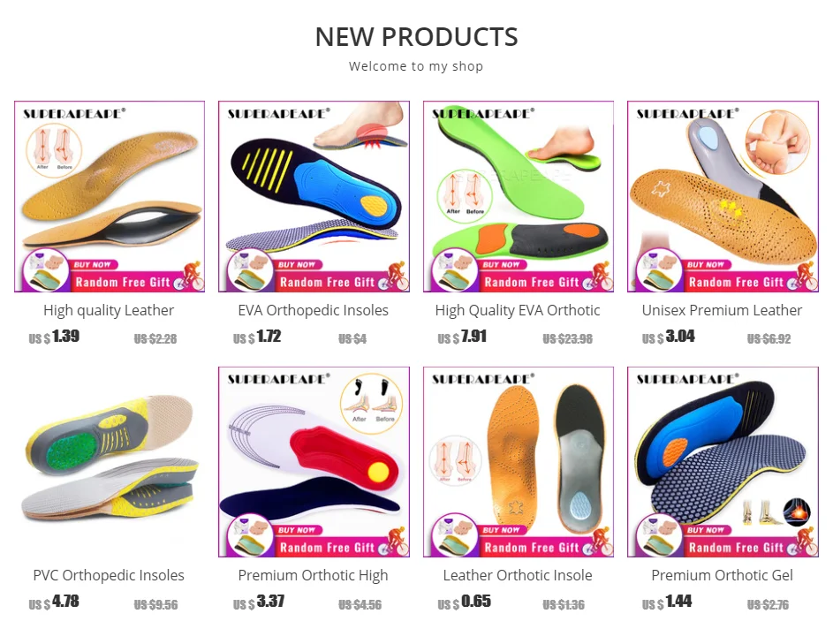
Task: Open the PVC Orthopedic Insoles product image
Action: 110,462
